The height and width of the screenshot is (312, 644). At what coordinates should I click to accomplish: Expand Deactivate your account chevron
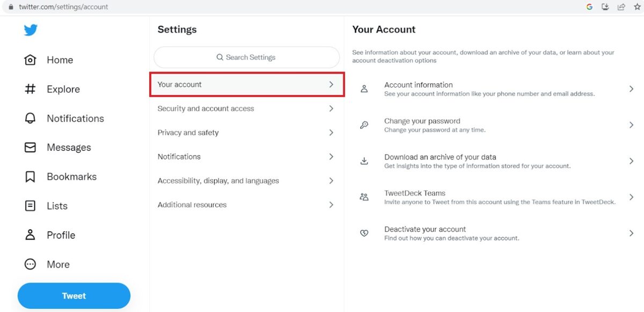pyautogui.click(x=631, y=233)
